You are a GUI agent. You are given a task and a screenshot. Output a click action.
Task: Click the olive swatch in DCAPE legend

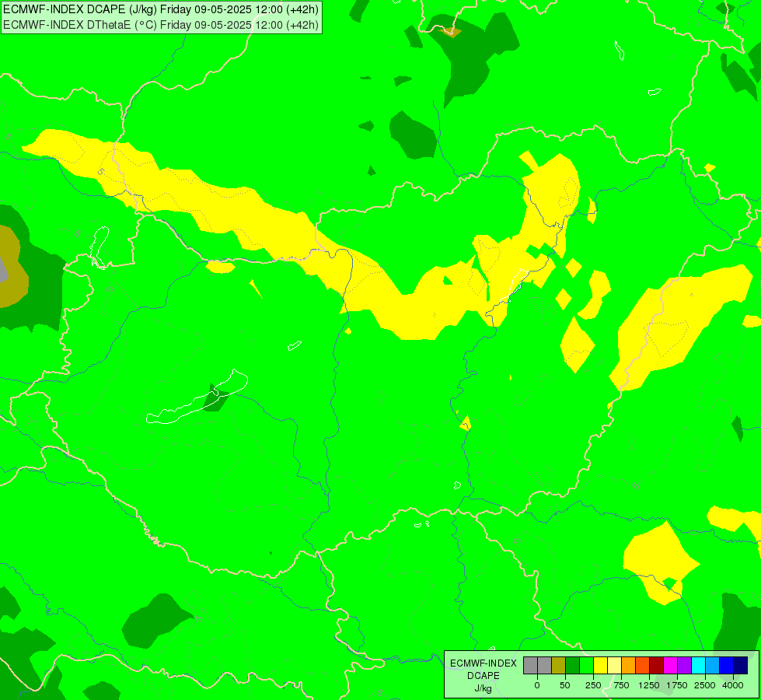(x=559, y=665)
